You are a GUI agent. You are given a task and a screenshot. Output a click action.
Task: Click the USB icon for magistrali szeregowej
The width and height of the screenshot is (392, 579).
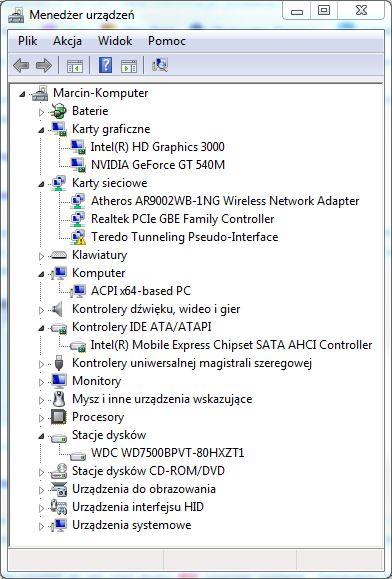point(59,363)
